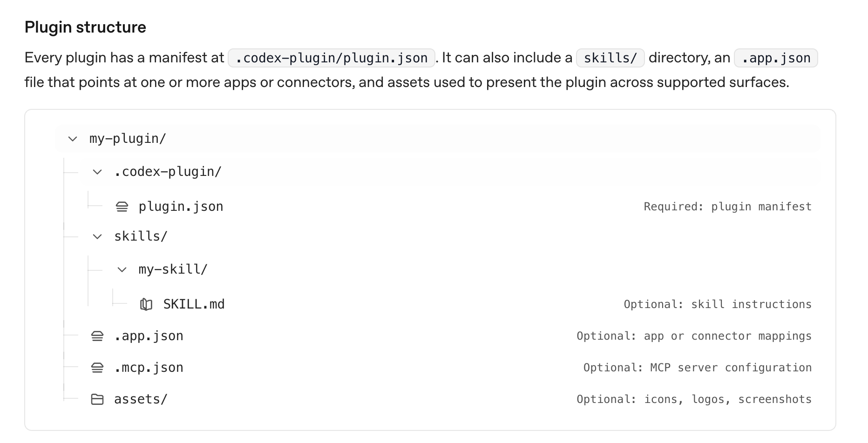The height and width of the screenshot is (443, 868).
Task: Collapse the my-plugin/ root folder chevron
Action: tap(73, 139)
